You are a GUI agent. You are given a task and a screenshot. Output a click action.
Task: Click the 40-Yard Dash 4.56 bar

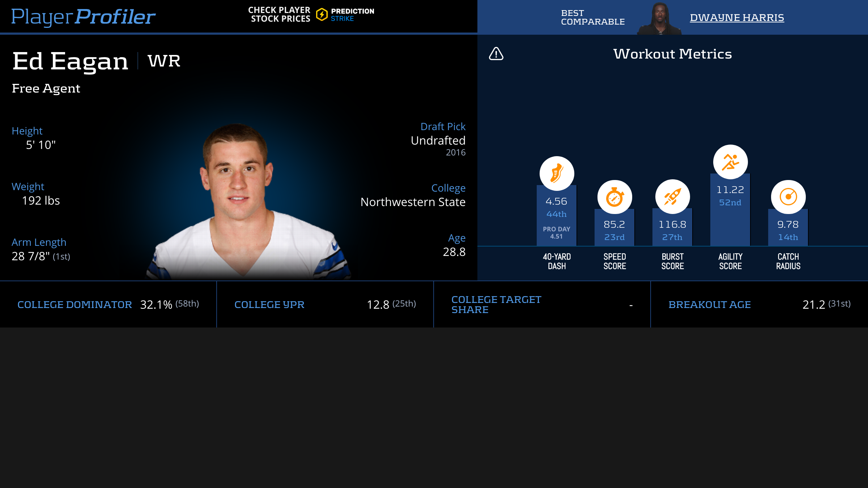[x=557, y=215]
